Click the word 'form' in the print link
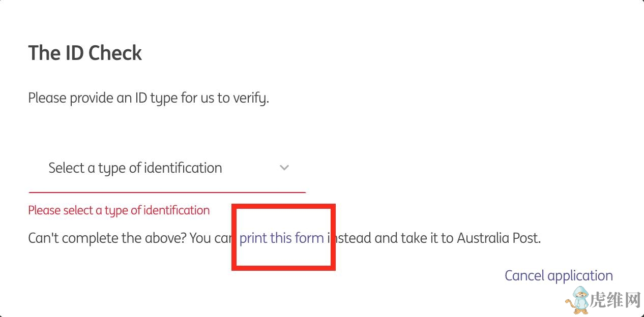This screenshot has width=644, height=317. (311, 238)
